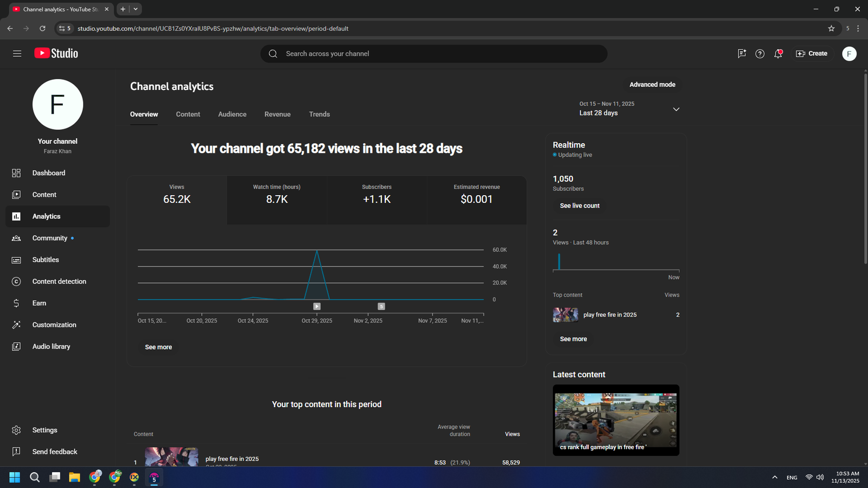Click the See live count button
This screenshot has width=868, height=488.
pos(579,206)
